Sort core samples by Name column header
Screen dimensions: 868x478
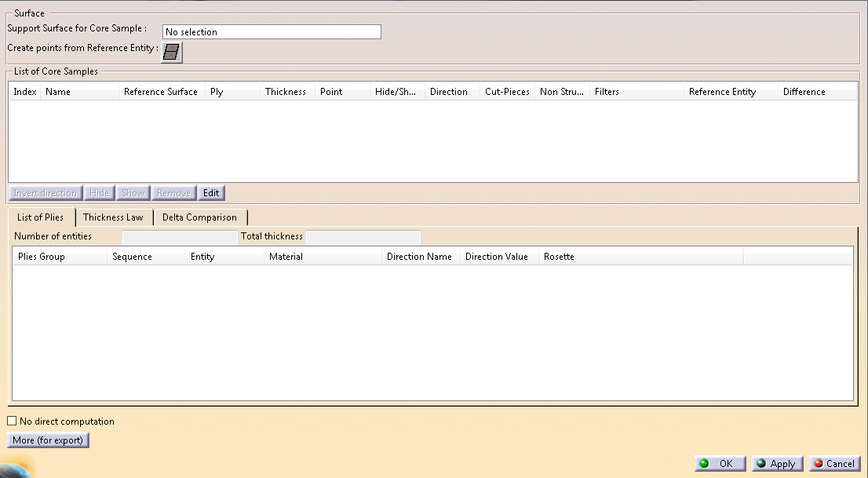(x=78, y=92)
